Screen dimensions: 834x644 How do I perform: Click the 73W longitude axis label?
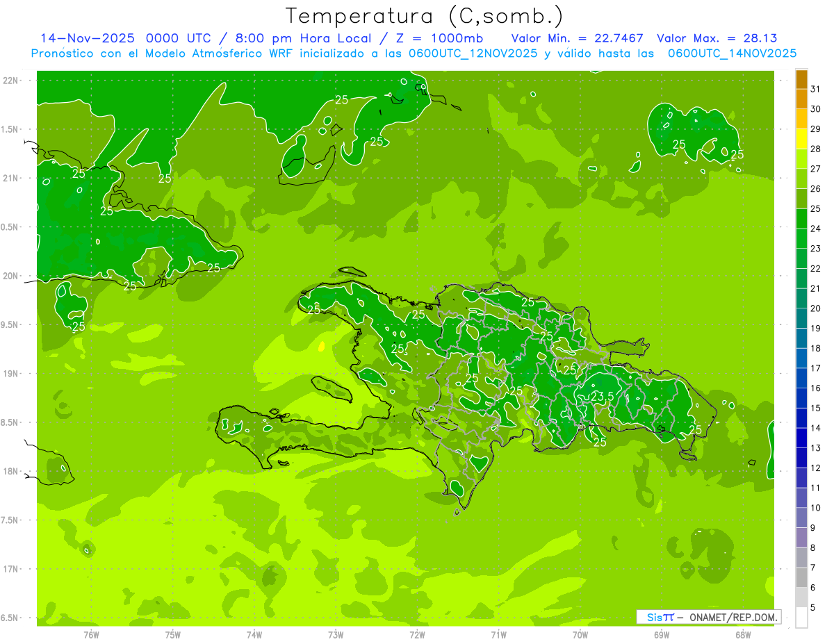point(336,635)
